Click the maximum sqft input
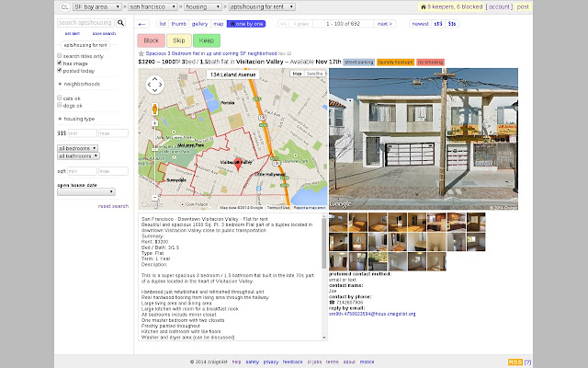This screenshot has height=368, width=588. click(x=113, y=171)
